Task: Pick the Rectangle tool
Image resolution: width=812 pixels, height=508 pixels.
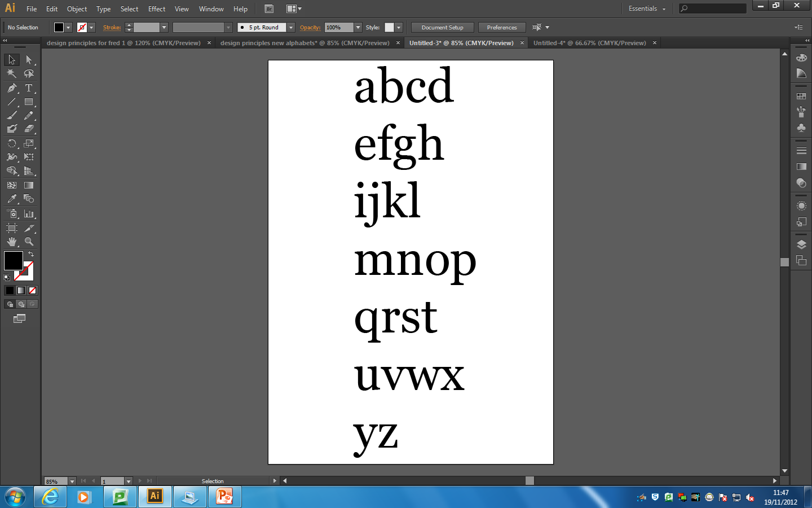Action: click(28, 102)
